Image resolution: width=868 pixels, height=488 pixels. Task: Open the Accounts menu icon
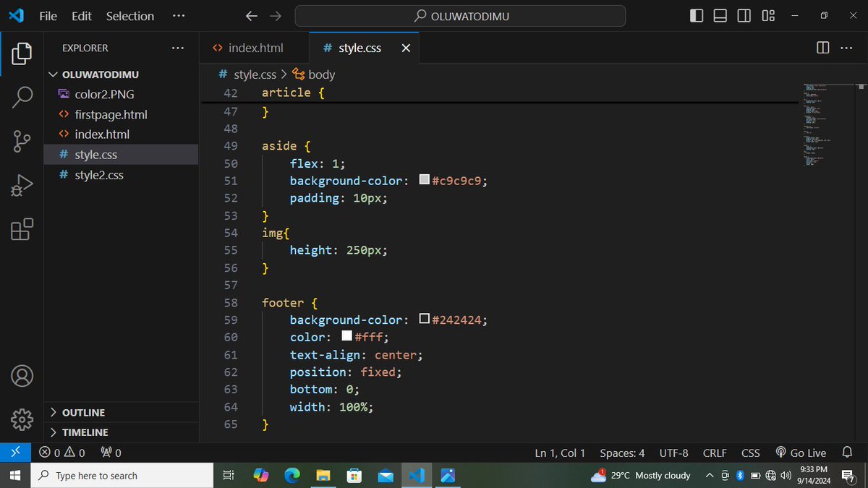pos(22,376)
